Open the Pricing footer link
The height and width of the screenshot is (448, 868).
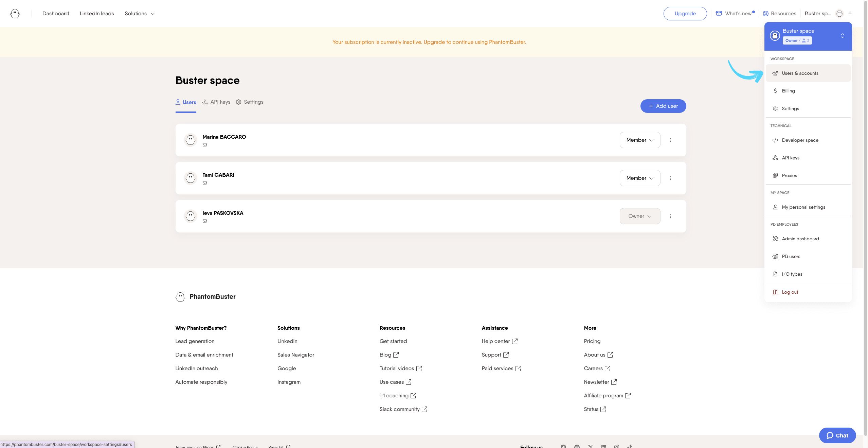point(592,341)
